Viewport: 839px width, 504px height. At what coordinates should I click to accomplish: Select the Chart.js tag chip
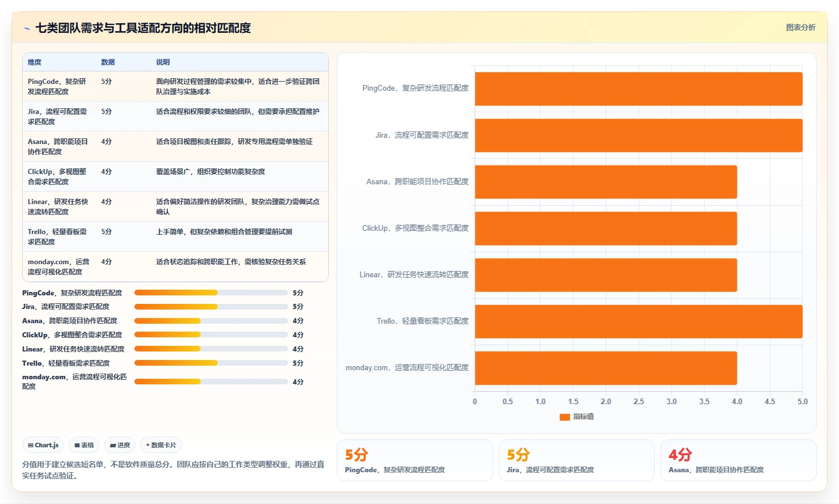[44, 445]
